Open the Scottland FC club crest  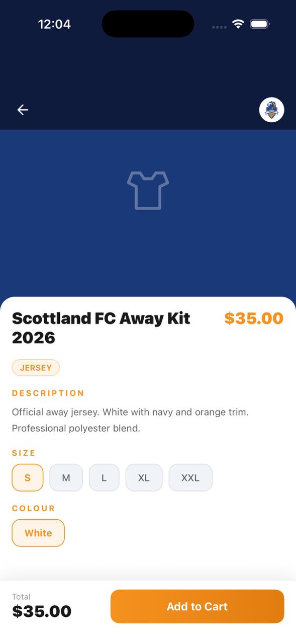tap(271, 110)
